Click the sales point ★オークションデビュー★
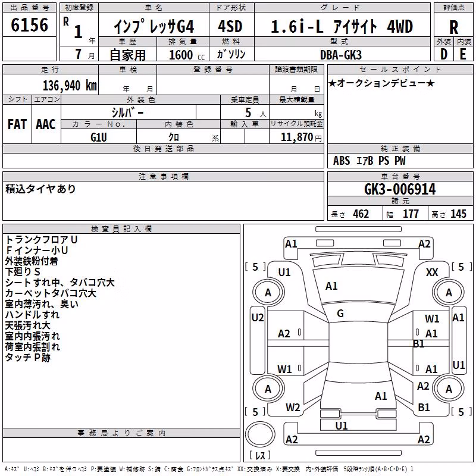Viewport: 476px width, 476px height. coord(381,83)
